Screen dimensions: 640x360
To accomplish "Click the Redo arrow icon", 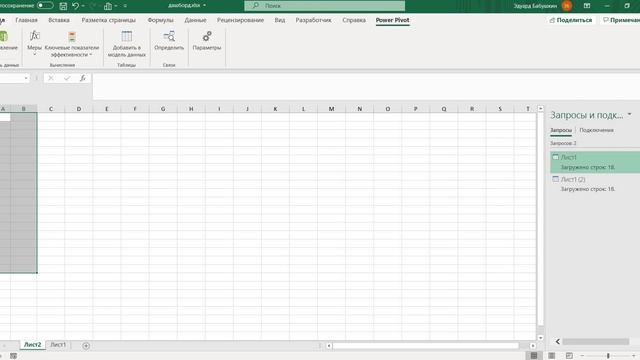I will (92, 6).
